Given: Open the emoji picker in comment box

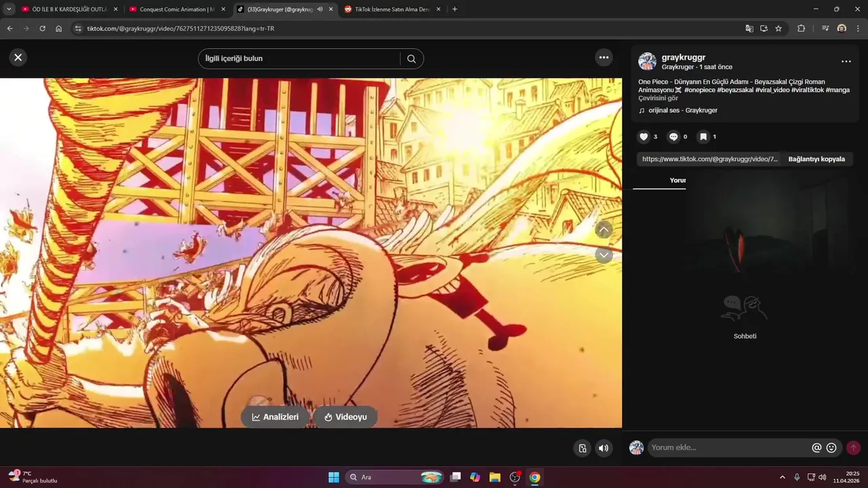Looking at the screenshot, I should (x=831, y=448).
